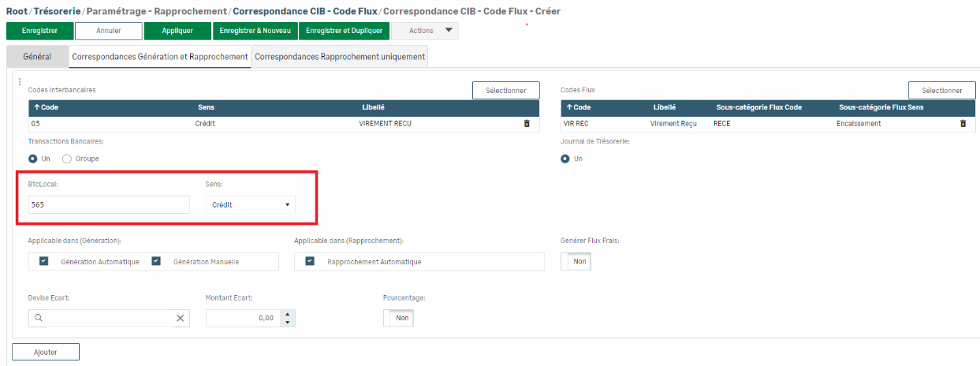Increase the Montant Ecart value
This screenshot has height=366, width=980.
[288, 314]
